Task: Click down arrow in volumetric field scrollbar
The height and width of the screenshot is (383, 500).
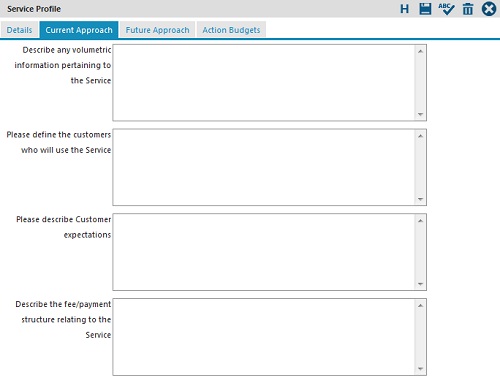Action: point(420,114)
